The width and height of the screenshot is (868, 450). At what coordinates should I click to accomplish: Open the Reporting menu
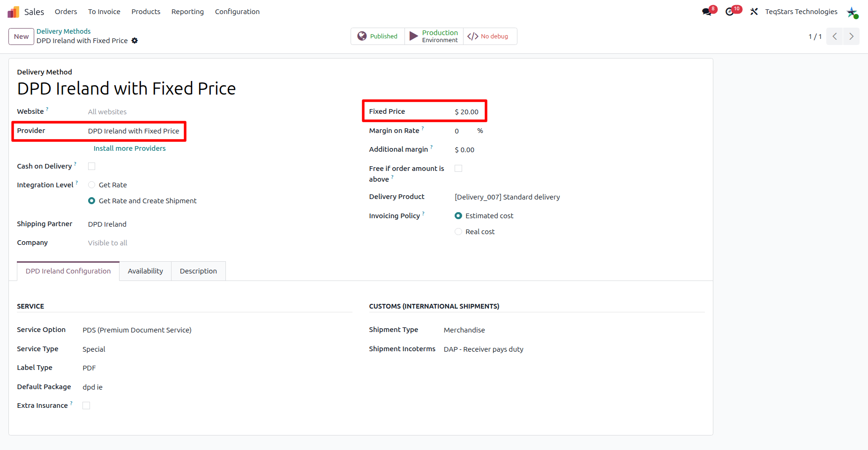pyautogui.click(x=187, y=12)
